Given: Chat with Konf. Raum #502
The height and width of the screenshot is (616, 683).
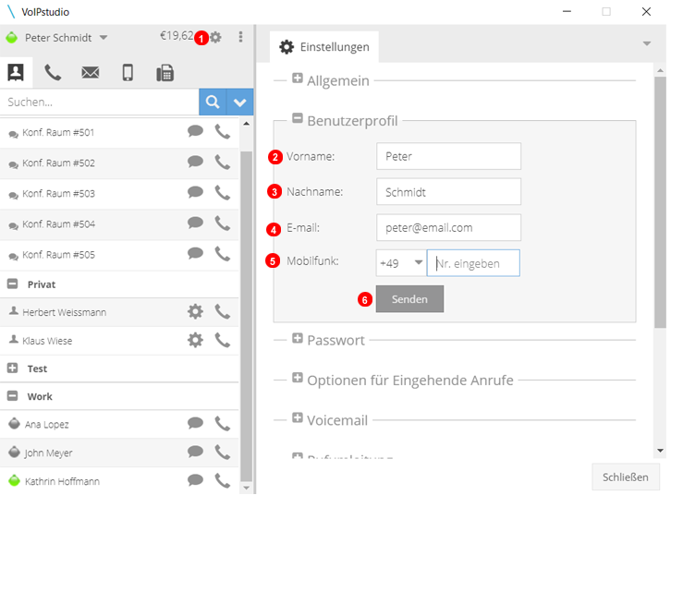Looking at the screenshot, I should point(195,162).
